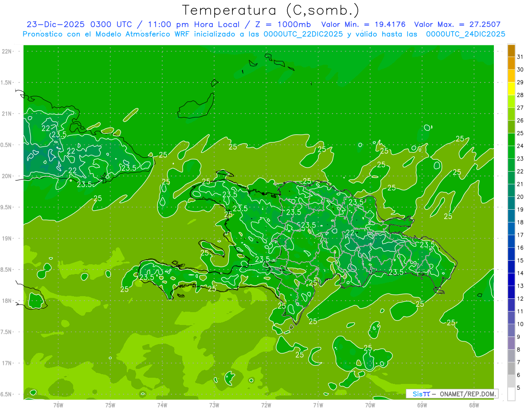The width and height of the screenshot is (532, 411).
Task: Click the legend value "15"
Action: (520, 261)
